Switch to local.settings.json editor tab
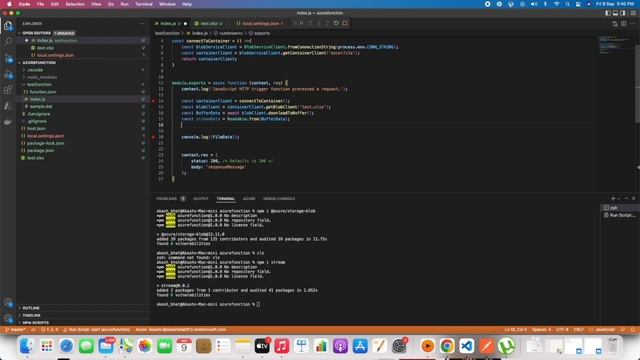Image resolution: width=640 pixels, height=360 pixels. (x=260, y=24)
